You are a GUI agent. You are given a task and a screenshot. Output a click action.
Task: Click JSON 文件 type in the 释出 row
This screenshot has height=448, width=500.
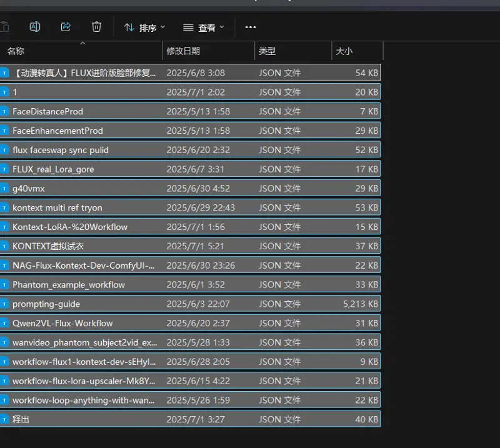point(279,419)
